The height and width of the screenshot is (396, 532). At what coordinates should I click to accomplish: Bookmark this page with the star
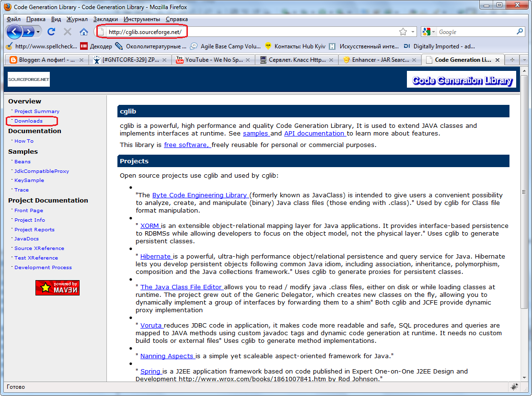[403, 32]
